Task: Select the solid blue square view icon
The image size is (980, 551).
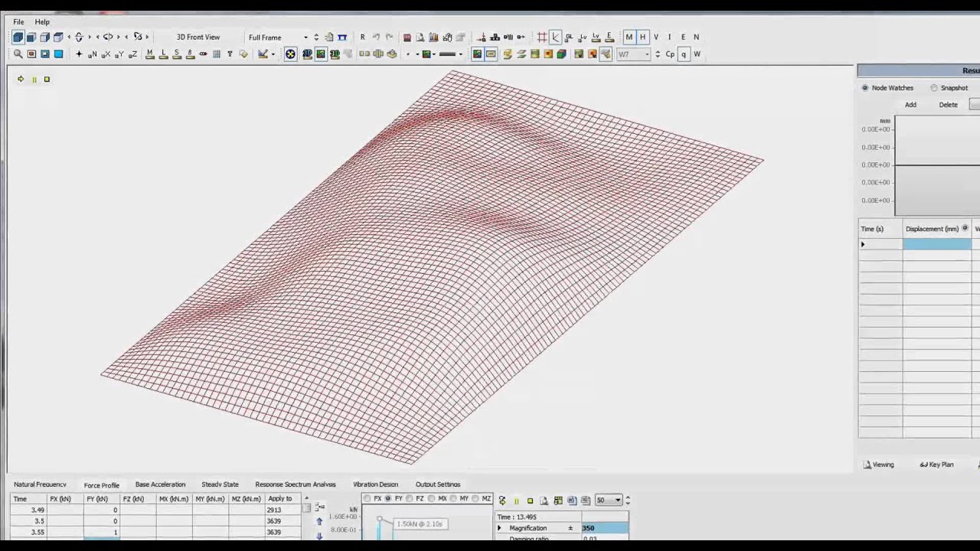Action: point(58,54)
